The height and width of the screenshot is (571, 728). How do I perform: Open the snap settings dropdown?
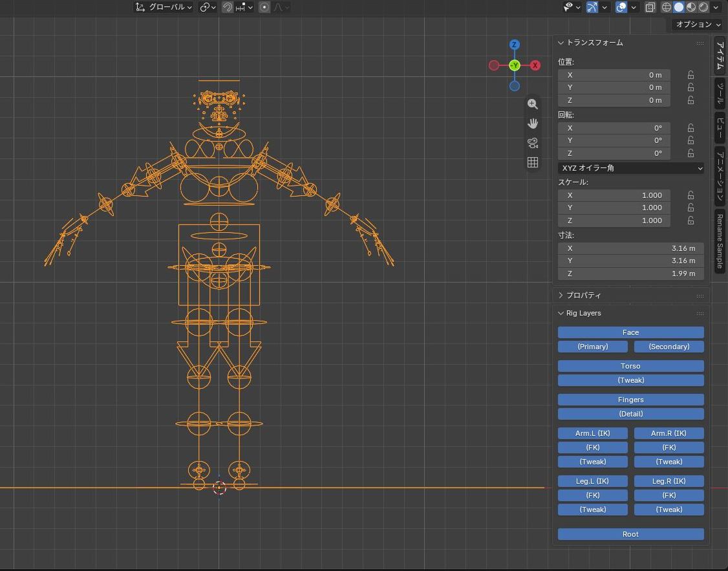[244, 7]
